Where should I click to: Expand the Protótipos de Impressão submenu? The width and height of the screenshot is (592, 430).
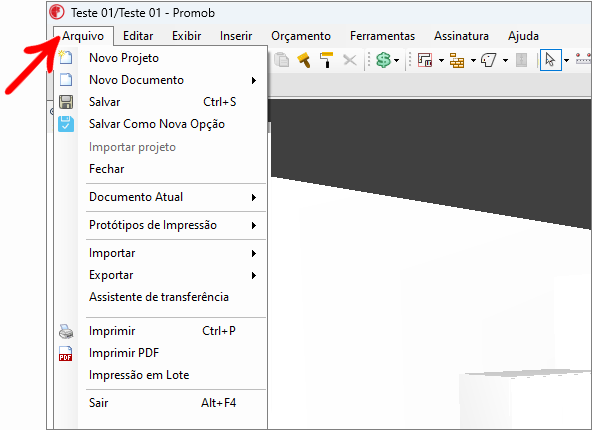pyautogui.click(x=254, y=225)
